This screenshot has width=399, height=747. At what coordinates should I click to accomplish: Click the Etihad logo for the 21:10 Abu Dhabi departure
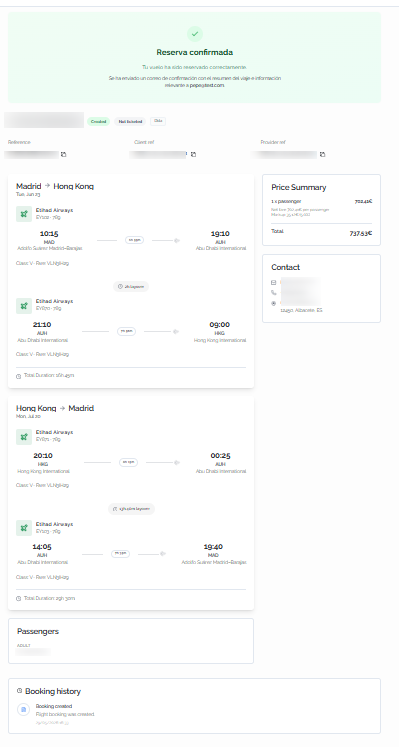tap(24, 306)
